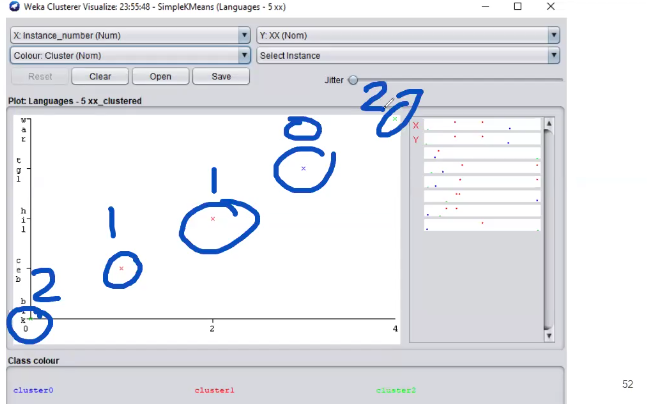The height and width of the screenshot is (404, 648).
Task: Close the Weka Clusterer Visualize window
Action: [550, 6]
